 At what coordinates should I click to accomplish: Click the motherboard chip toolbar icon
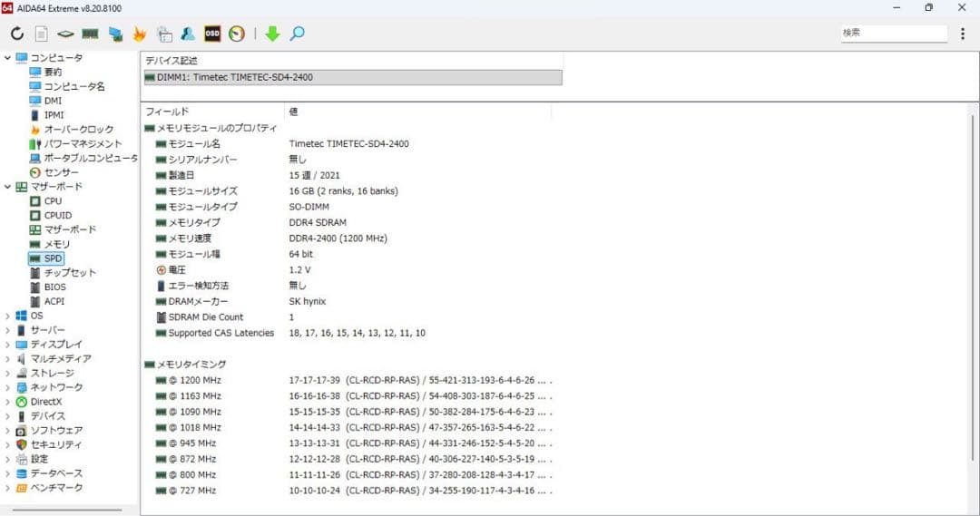(x=65, y=34)
